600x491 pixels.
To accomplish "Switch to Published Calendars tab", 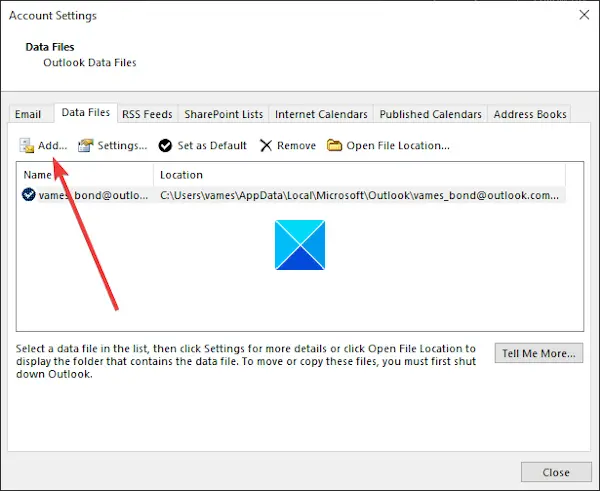I will pyautogui.click(x=430, y=114).
